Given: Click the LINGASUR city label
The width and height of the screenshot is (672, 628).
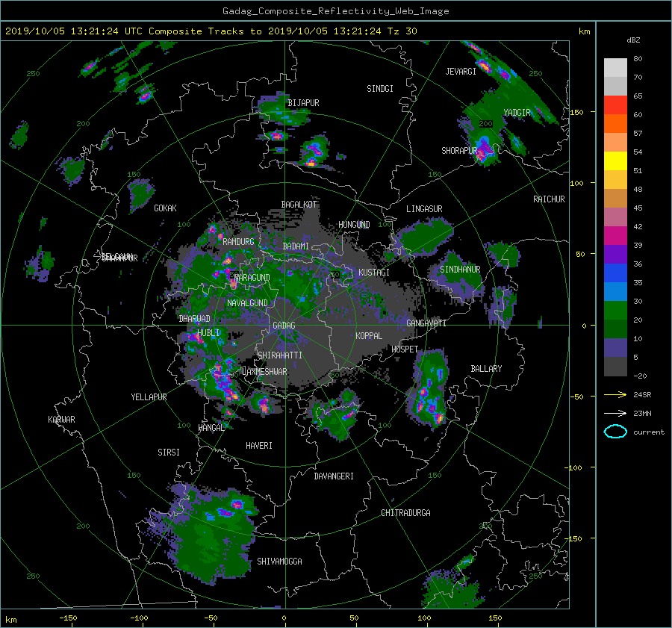Looking at the screenshot, I should (x=424, y=209).
